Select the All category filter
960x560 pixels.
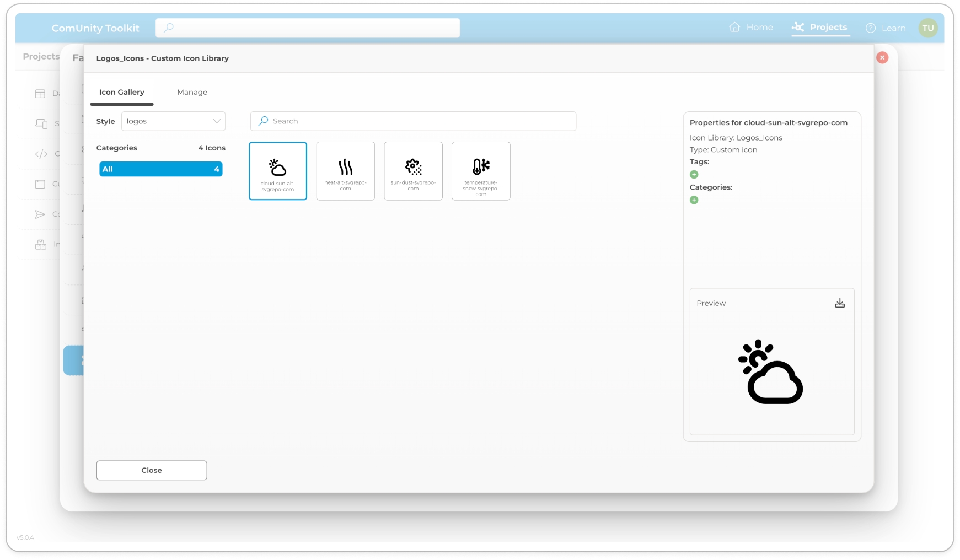point(160,169)
